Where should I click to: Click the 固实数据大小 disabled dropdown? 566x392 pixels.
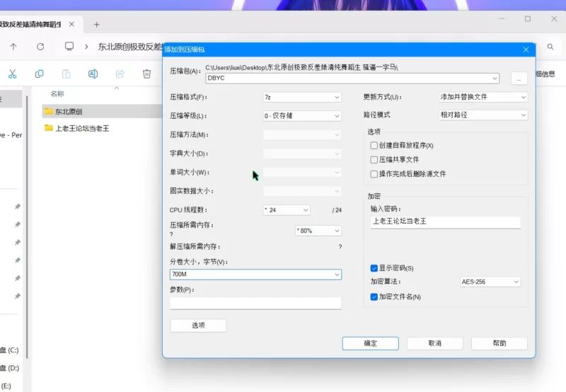pos(302,191)
